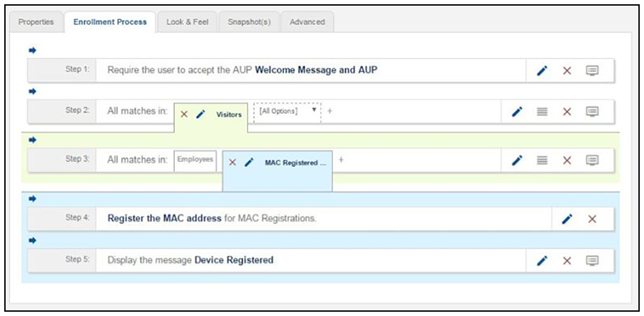Click the reorder lines icon on Step 2
Viewport: 644px width, 316px height.
point(542,112)
